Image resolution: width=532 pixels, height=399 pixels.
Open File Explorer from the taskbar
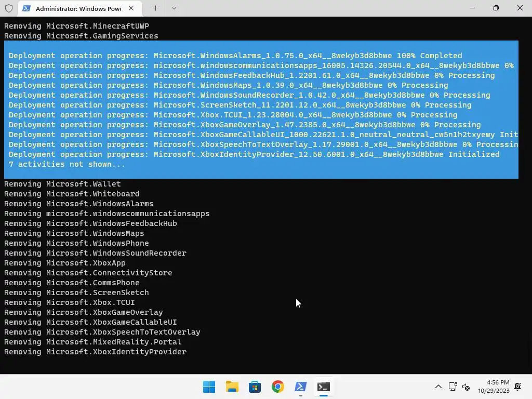tap(232, 387)
